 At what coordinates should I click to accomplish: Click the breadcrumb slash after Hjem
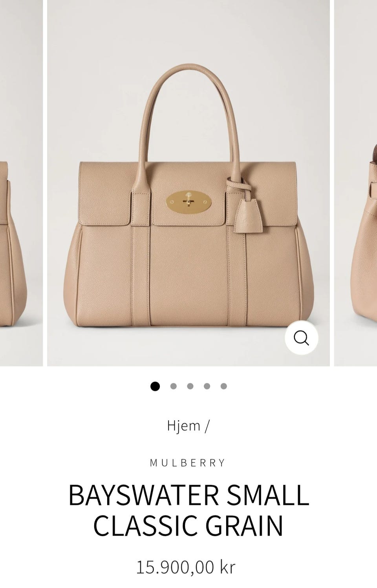click(x=207, y=426)
